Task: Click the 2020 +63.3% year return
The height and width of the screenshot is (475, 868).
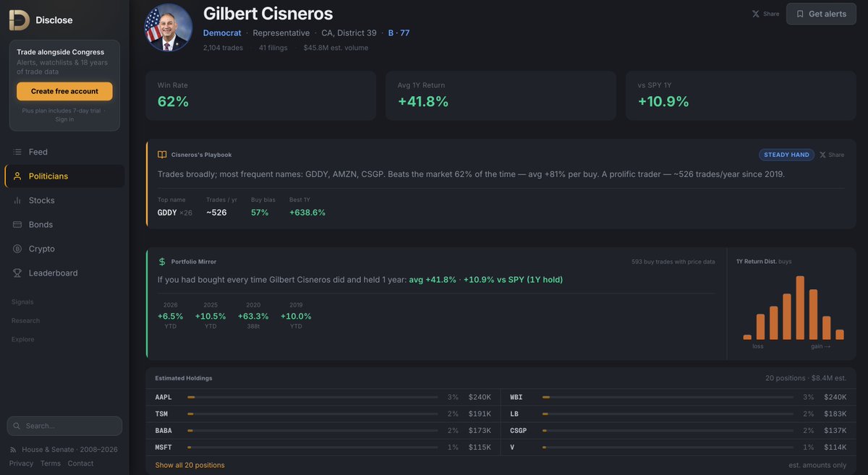Action: [x=253, y=316]
